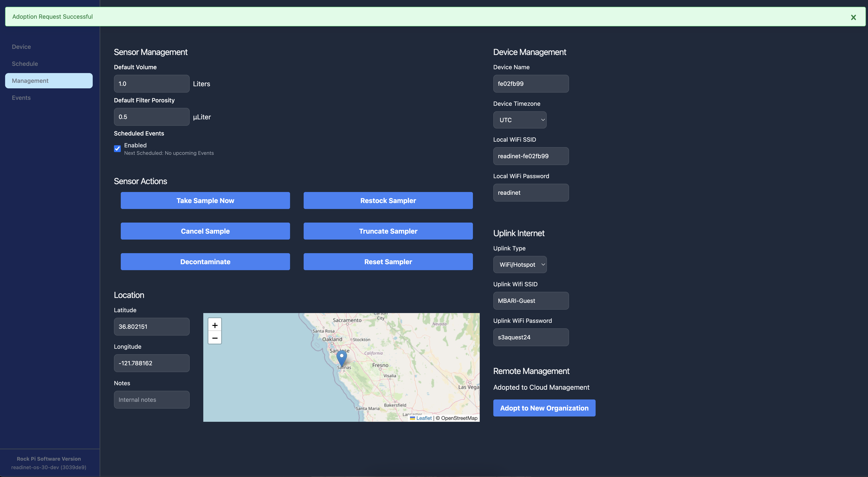868x477 pixels.
Task: Zoom out on the location map
Action: click(215, 338)
